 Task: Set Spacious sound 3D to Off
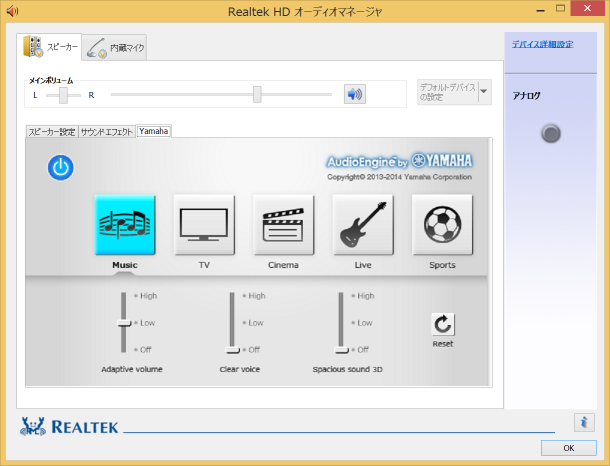coord(360,350)
